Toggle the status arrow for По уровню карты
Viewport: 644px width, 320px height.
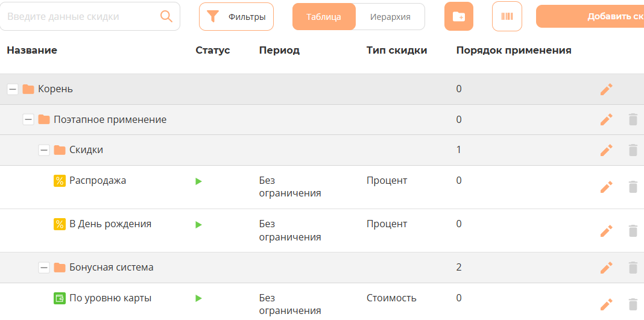point(198,298)
